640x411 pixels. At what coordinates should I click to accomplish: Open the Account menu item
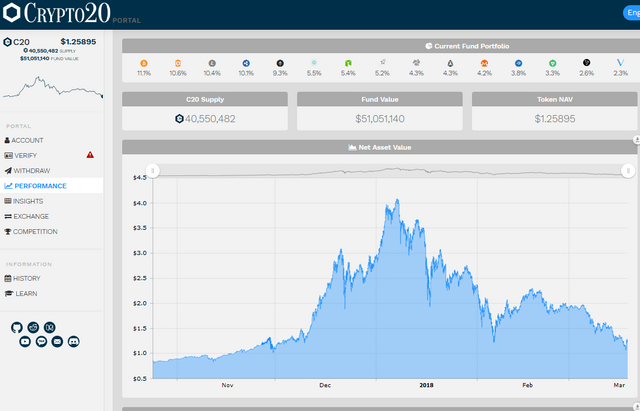[x=24, y=140]
